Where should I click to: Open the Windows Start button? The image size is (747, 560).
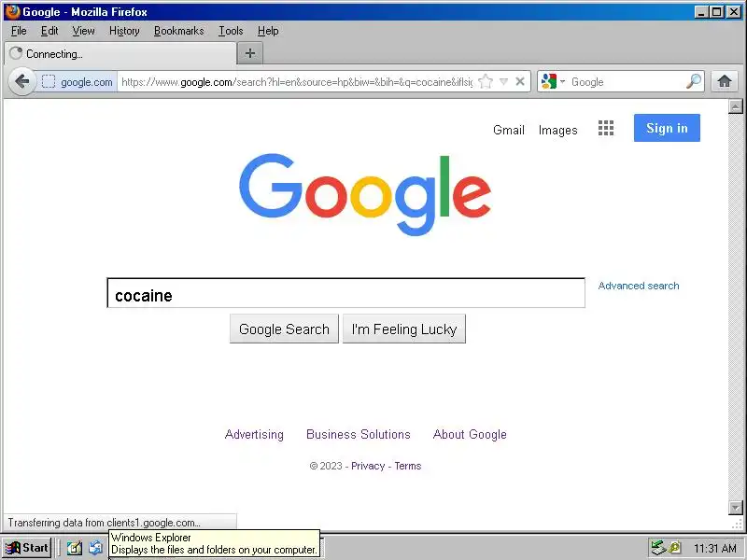(x=26, y=548)
